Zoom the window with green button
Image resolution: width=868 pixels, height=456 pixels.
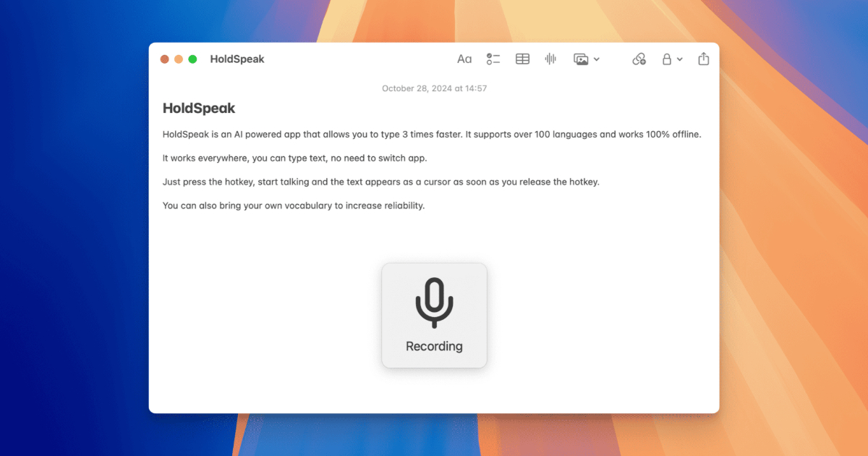tap(192, 59)
